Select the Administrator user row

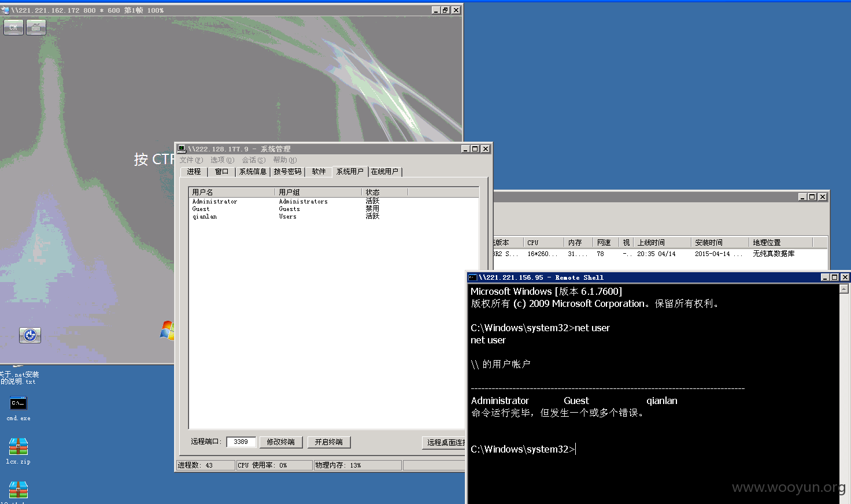point(334,202)
